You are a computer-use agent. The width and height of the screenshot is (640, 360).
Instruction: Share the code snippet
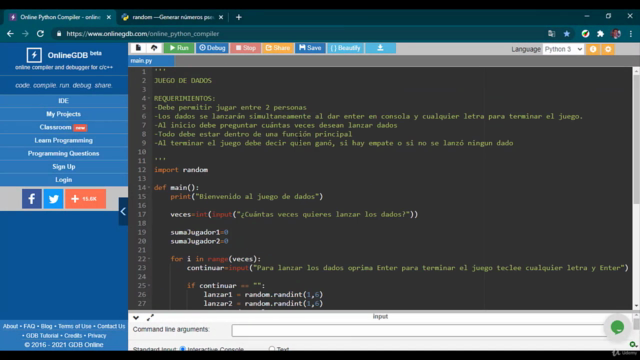(x=278, y=48)
